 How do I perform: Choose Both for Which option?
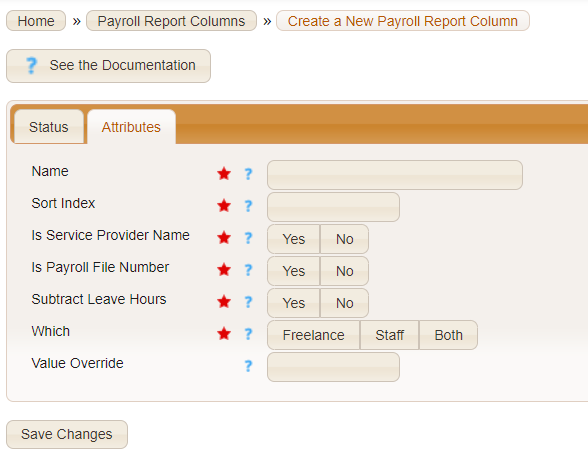[448, 335]
